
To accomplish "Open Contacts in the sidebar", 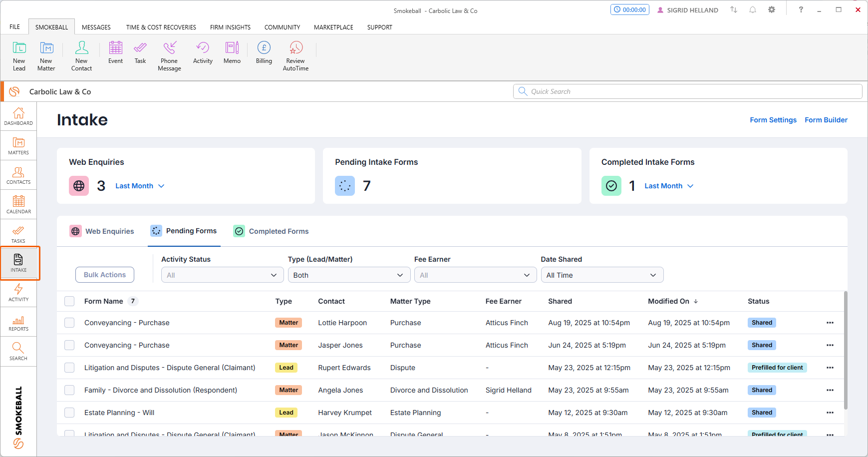I will click(18, 175).
